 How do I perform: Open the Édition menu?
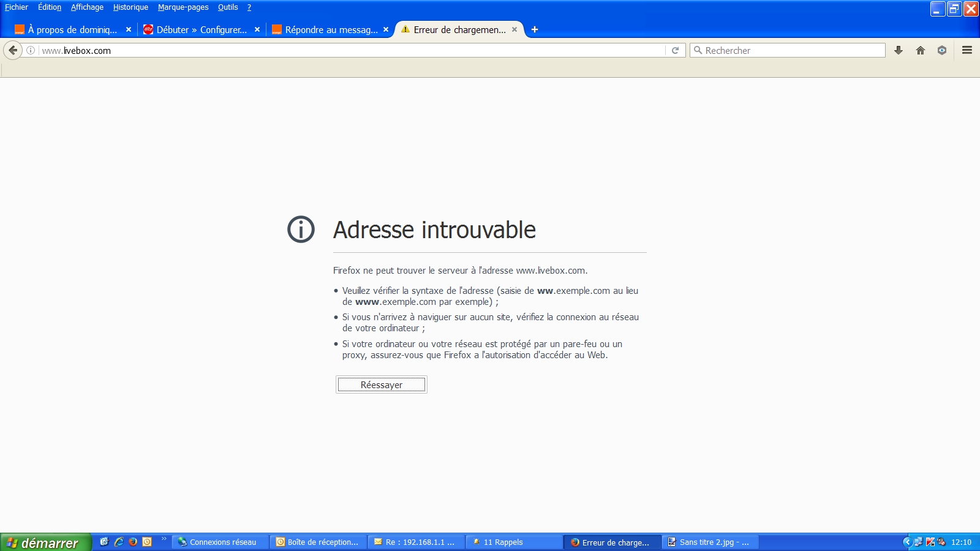click(x=50, y=7)
